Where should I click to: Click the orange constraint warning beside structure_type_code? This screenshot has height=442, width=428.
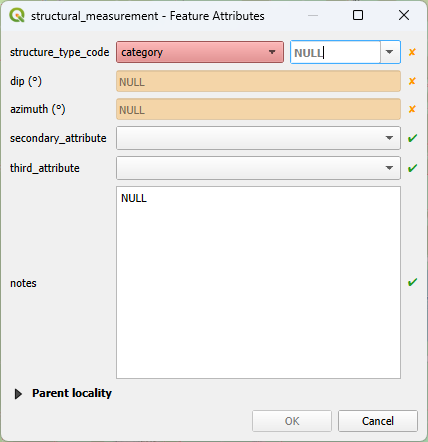412,52
